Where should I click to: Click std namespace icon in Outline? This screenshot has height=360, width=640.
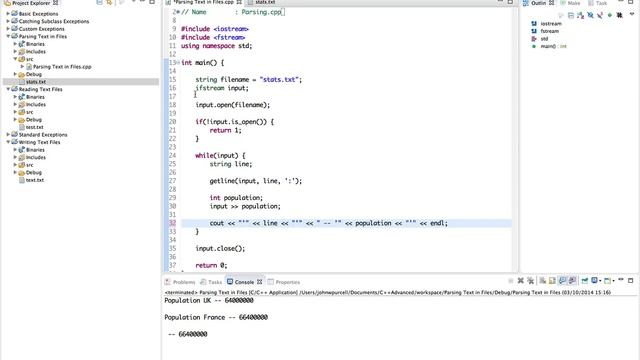(534, 39)
